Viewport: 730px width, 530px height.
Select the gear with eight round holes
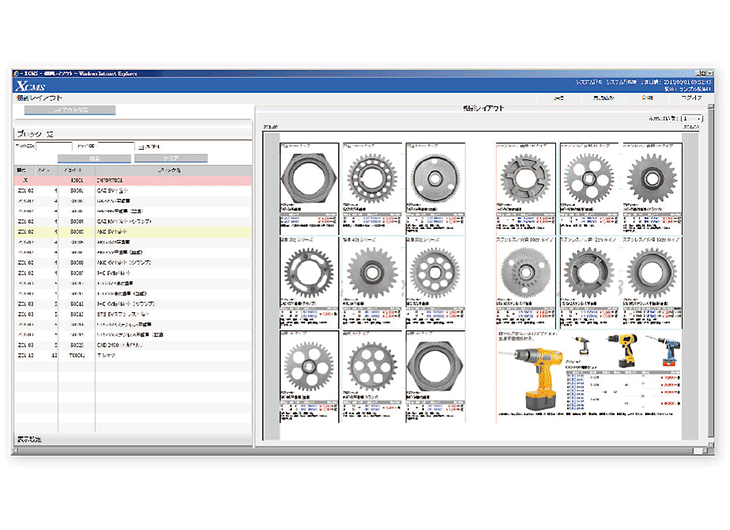coord(434,272)
